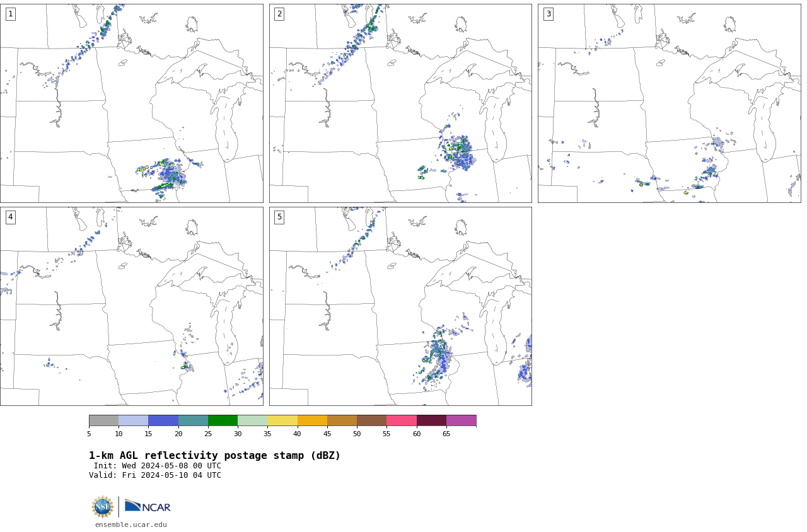Click the colorbar tick label 65
Screen dimensions: 807x532
pos(446,434)
